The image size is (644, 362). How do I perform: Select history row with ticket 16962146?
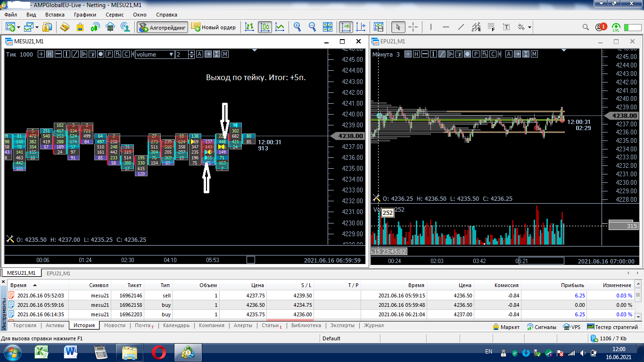tap(321, 296)
